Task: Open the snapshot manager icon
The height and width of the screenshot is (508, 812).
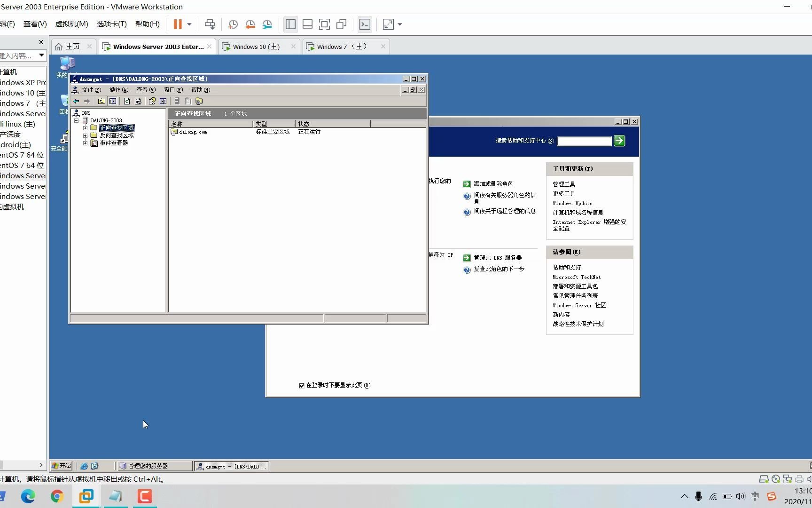Action: 267,24
